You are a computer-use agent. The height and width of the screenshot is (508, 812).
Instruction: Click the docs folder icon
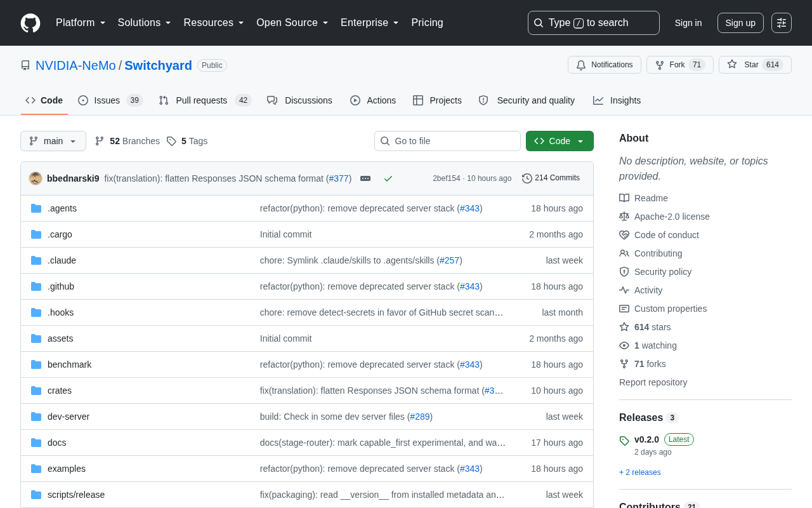click(36, 443)
